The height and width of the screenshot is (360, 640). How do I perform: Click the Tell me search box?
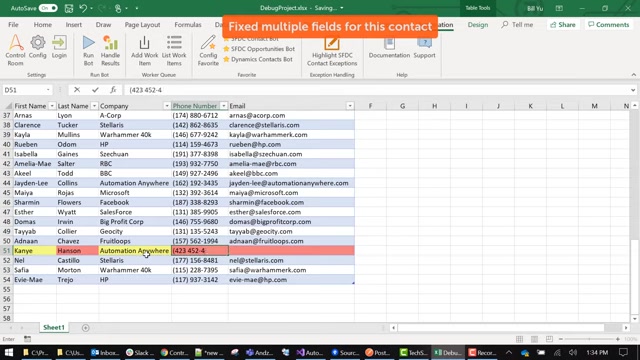518,25
